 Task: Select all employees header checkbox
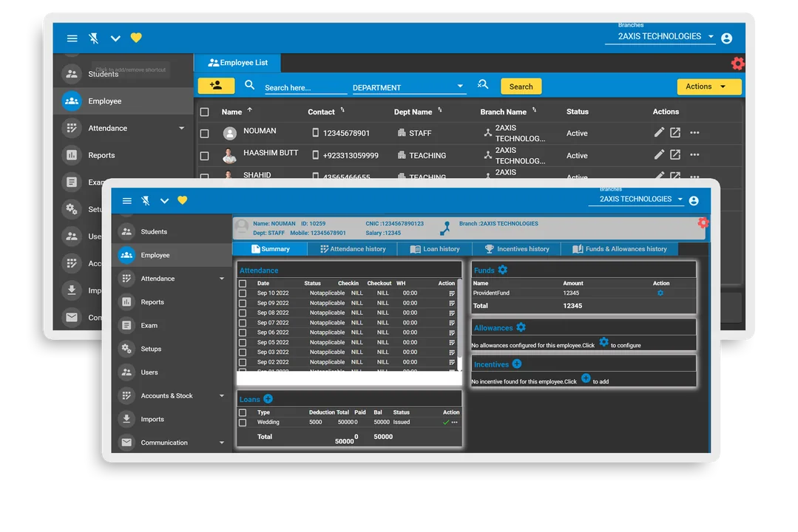[205, 112]
